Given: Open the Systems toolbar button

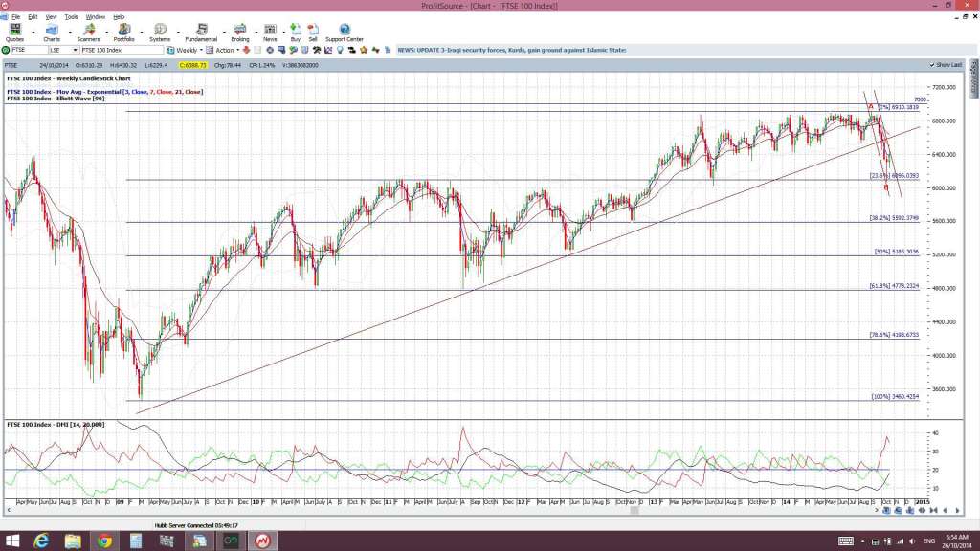Looking at the screenshot, I should (160, 33).
